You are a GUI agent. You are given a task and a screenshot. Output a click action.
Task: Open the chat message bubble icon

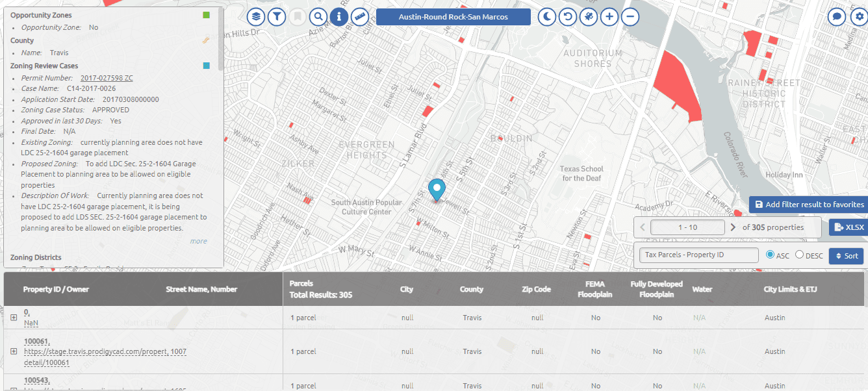click(x=837, y=17)
